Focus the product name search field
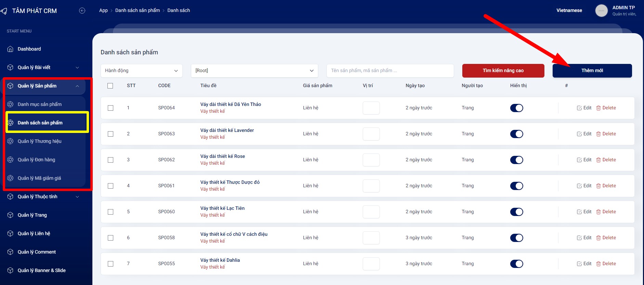The height and width of the screenshot is (285, 644). pos(390,71)
